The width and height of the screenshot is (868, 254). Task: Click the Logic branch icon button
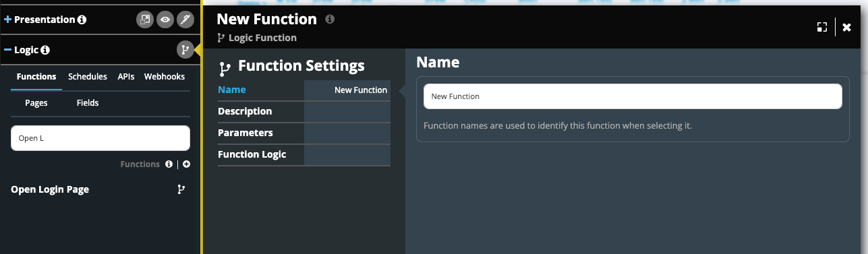185,49
